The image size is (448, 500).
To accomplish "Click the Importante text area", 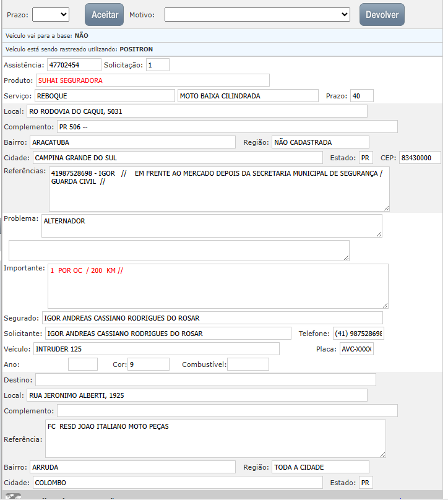I will [x=218, y=286].
